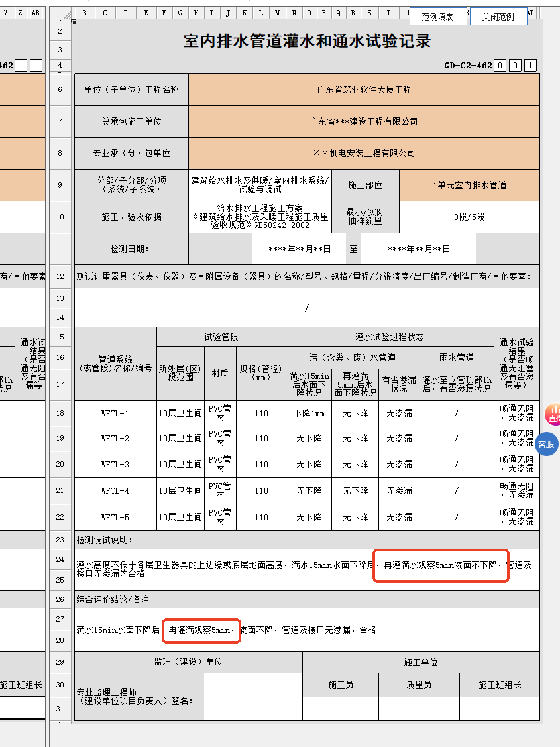Click the 广东省***建设工程有限公司 contractor cell

(x=364, y=121)
